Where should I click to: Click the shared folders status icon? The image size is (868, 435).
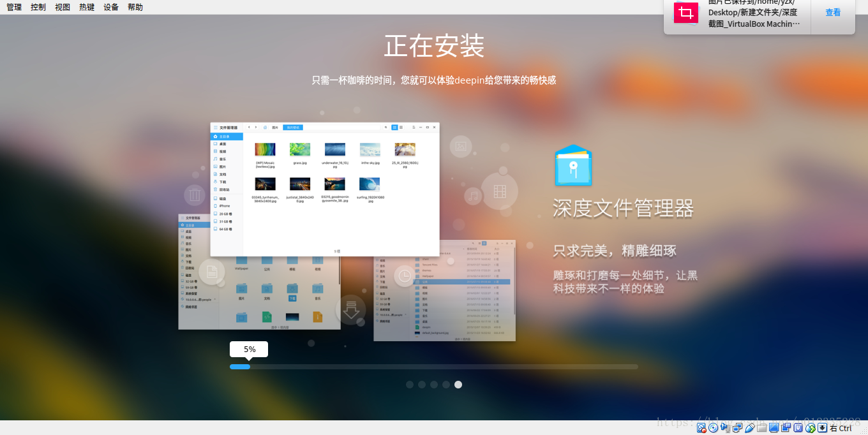click(761, 428)
